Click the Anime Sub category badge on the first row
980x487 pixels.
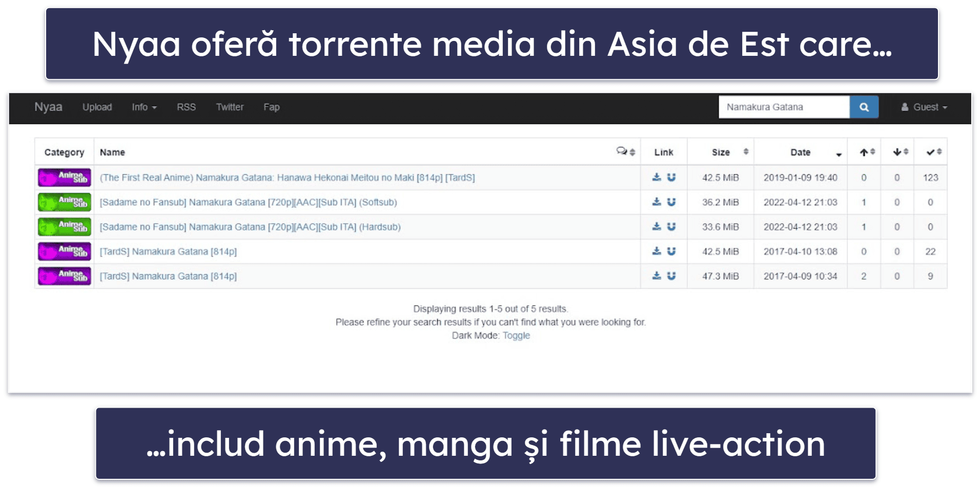coord(65,178)
